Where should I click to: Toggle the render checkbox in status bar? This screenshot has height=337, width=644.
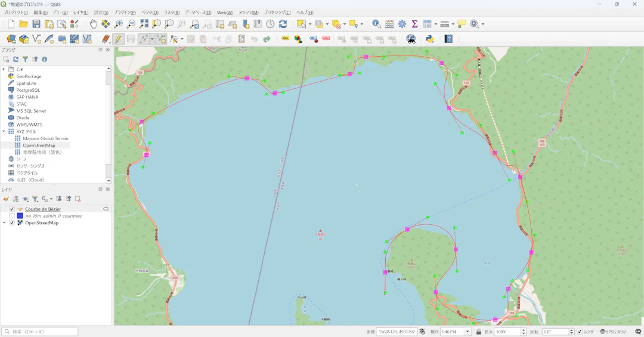tap(579, 332)
